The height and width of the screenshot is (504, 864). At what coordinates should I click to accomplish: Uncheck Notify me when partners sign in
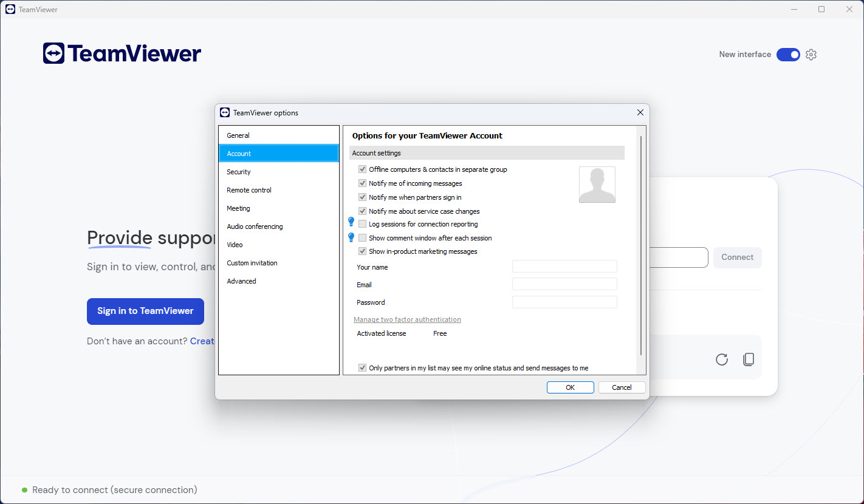[363, 197]
